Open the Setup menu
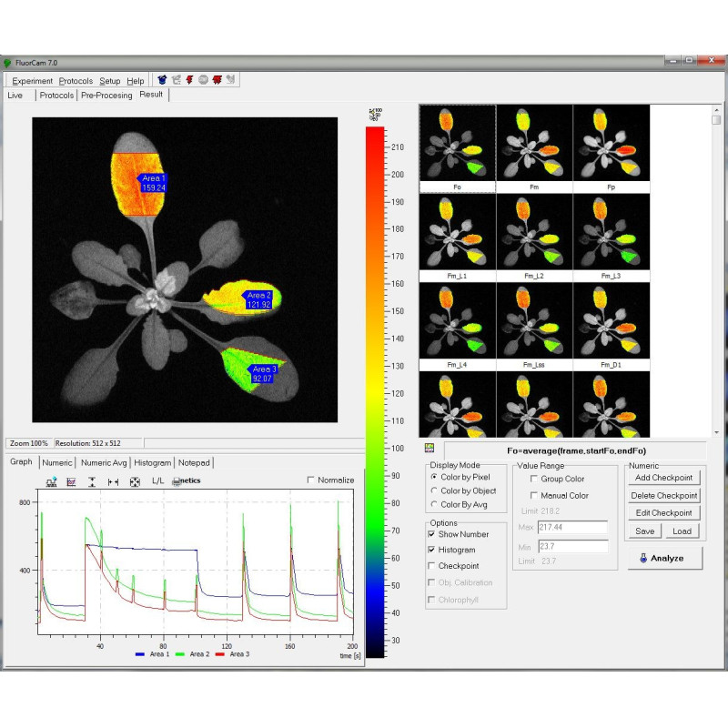 pyautogui.click(x=109, y=81)
